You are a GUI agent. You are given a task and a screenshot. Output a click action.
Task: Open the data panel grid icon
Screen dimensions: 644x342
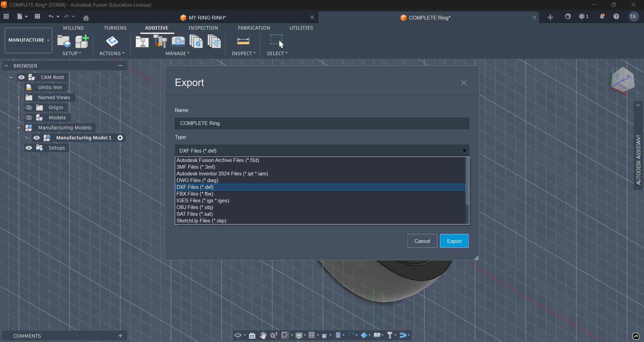tap(6, 16)
